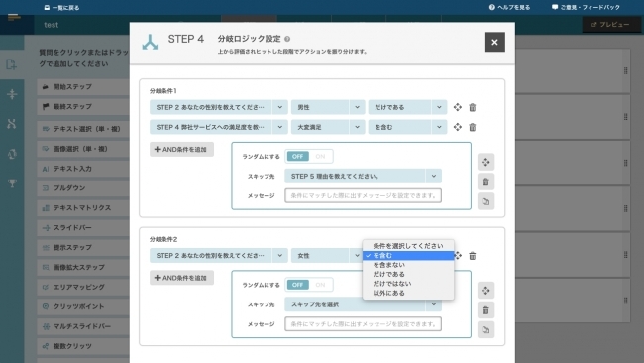Delete the 女性 condition row with trash icon
644x363 pixels.
point(473,256)
